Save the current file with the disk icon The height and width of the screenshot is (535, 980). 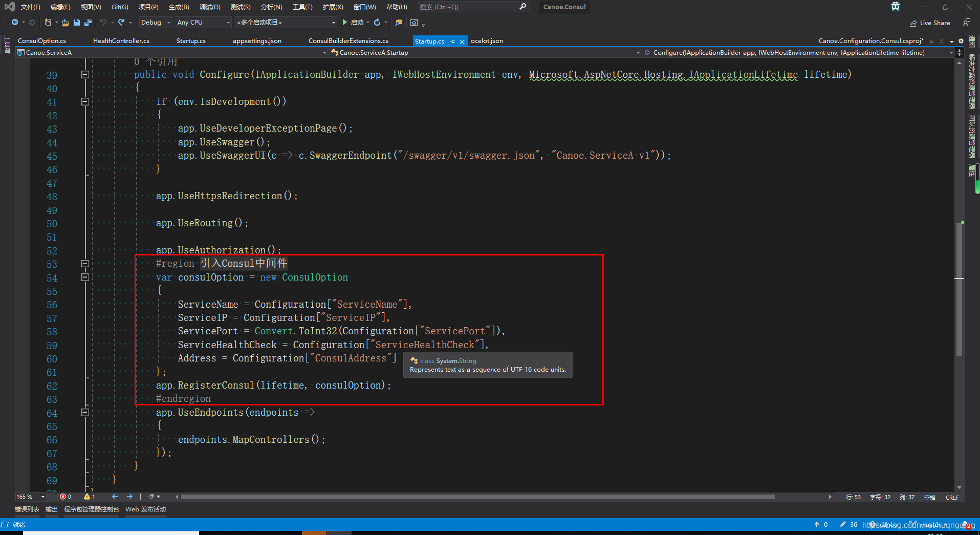(77, 23)
